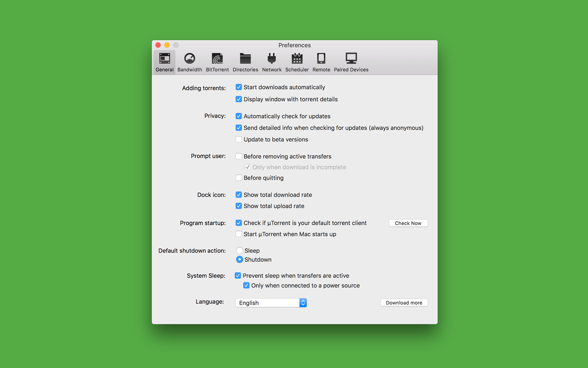Uncheck Send detailed info when checking for updates
This screenshot has width=588, height=368.
pos(239,127)
